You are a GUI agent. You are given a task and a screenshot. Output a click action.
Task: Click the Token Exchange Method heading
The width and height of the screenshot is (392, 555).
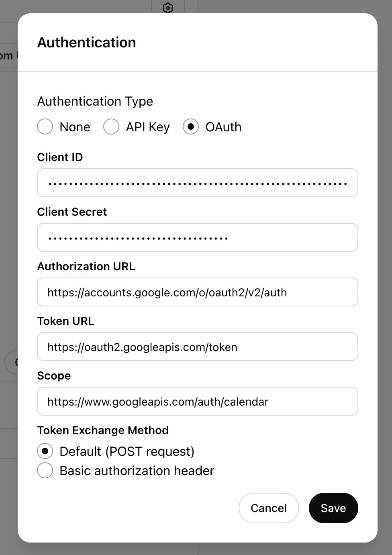tap(103, 430)
